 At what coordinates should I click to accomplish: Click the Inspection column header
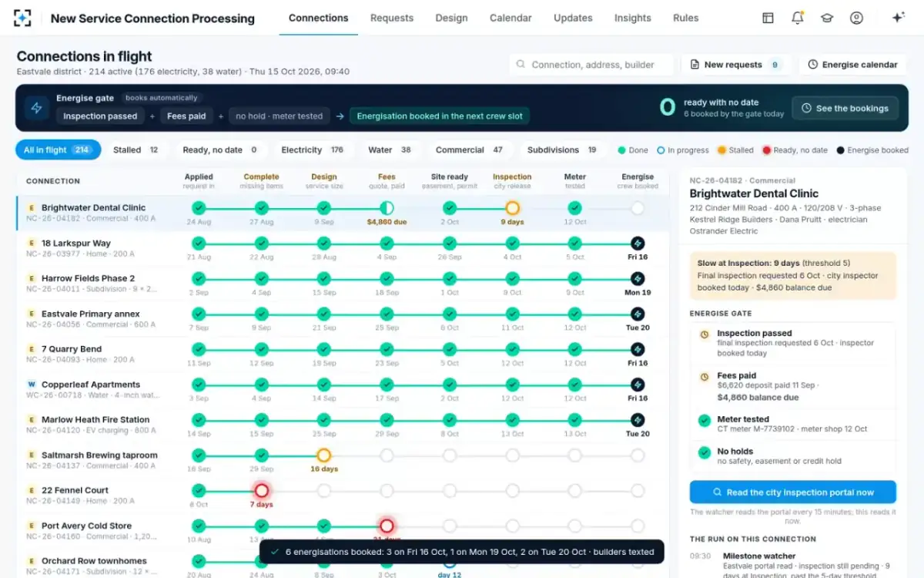point(512,181)
